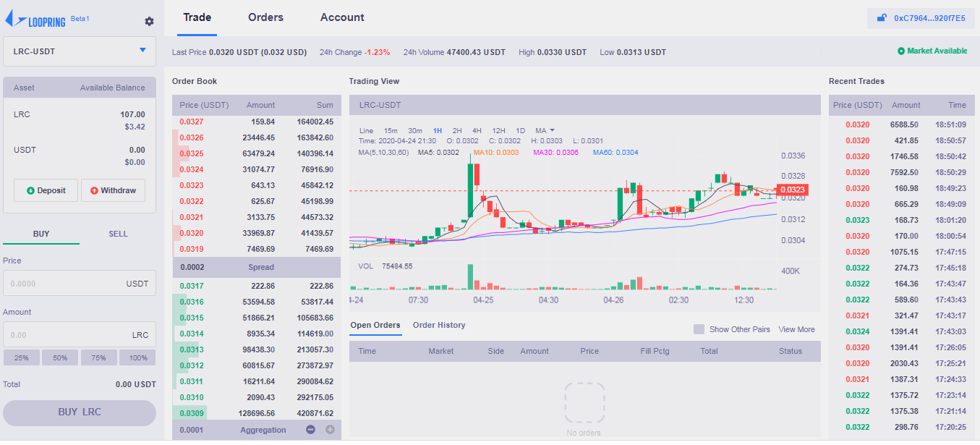The image size is (980, 445).
Task: Decrease aggregation with minus icon
Action: tap(310, 430)
